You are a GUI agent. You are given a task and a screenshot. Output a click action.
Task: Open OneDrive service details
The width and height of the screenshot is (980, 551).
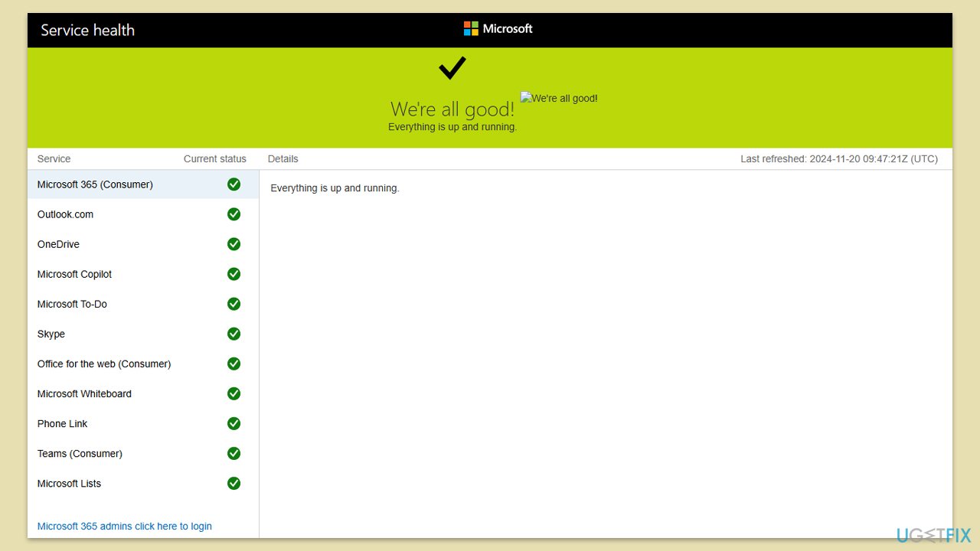58,244
